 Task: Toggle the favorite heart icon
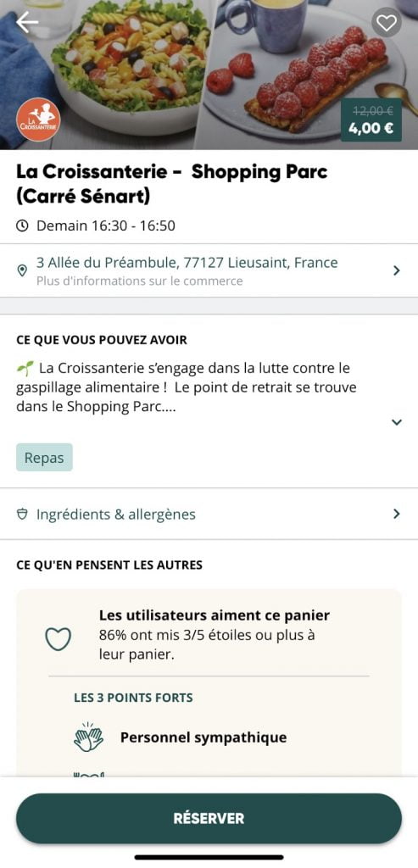click(x=386, y=22)
